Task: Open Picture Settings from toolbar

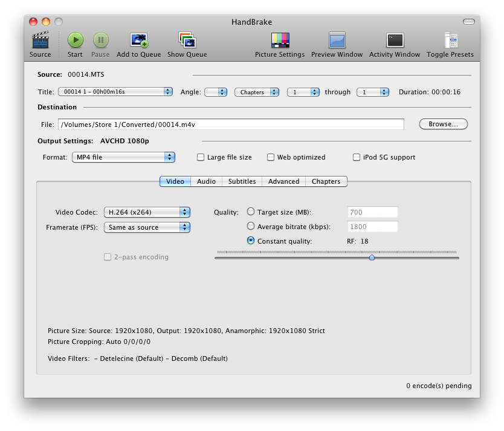Action: (280, 41)
